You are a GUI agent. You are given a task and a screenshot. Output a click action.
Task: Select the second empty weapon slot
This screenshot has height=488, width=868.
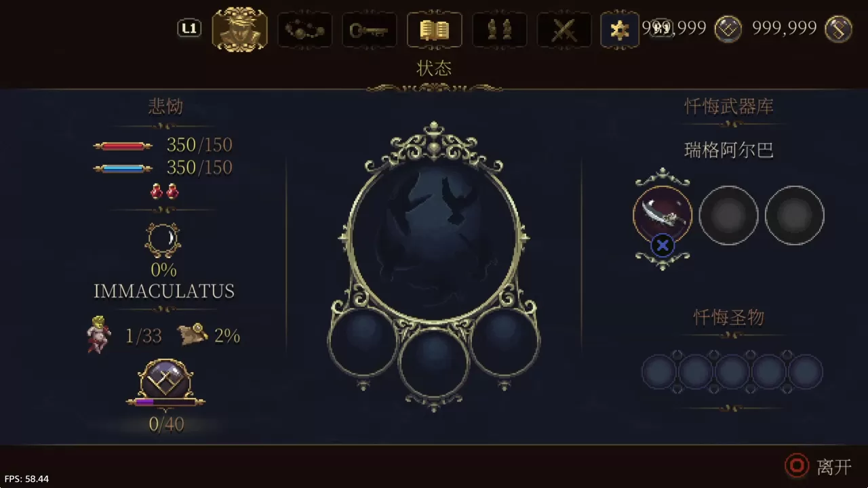(x=728, y=216)
